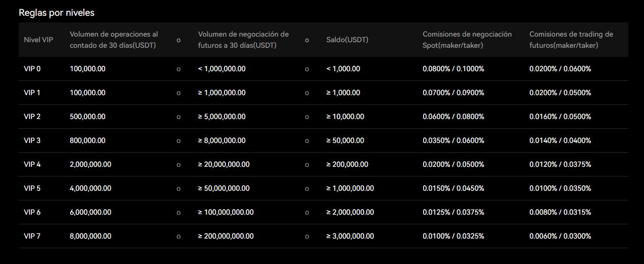Select VIP 3 spot fee 0.0350% / 0.0600%
The width and height of the screenshot is (644, 264).
pyautogui.click(x=454, y=140)
